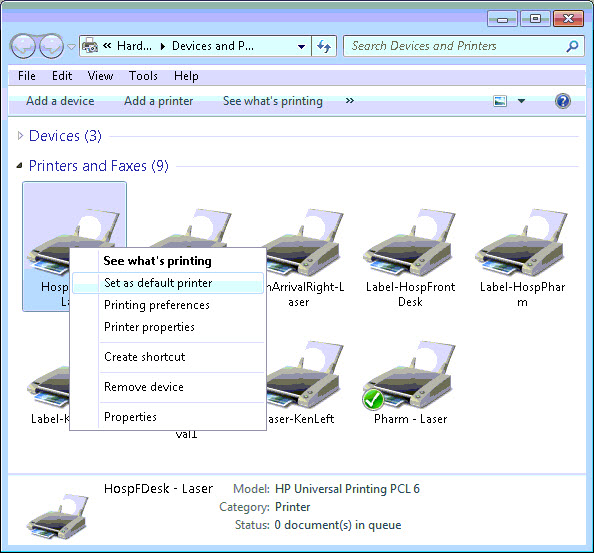Click the refresh address bar button
Image resolution: width=594 pixels, height=553 pixels.
(x=324, y=46)
